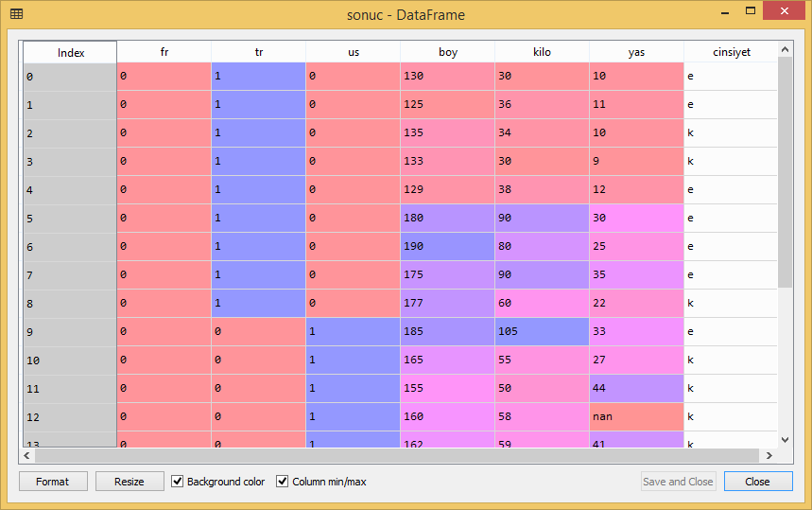This screenshot has height=510, width=812.
Task: Select cinsiyet cell in row 9
Action: click(731, 332)
